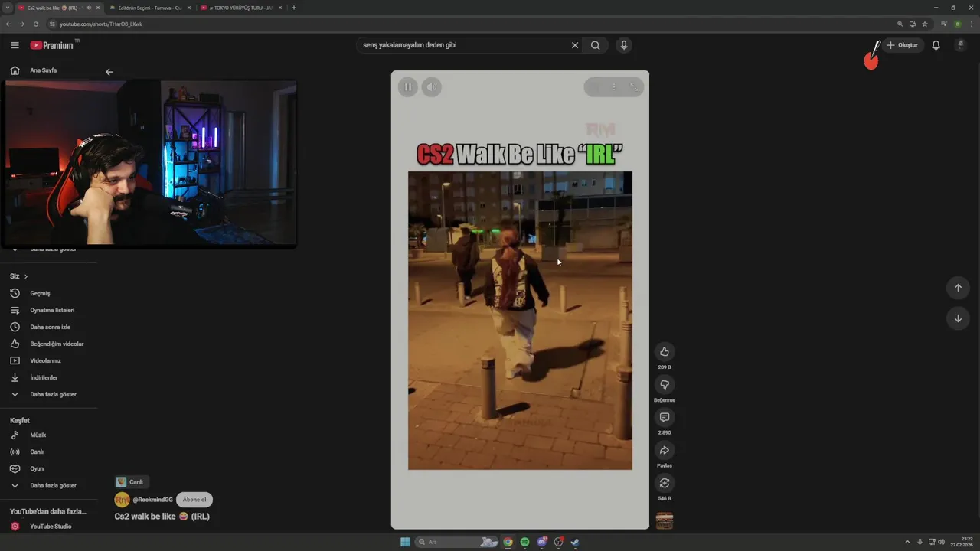The image size is (980, 551).
Task: Open the notifications bell
Action: [936, 45]
